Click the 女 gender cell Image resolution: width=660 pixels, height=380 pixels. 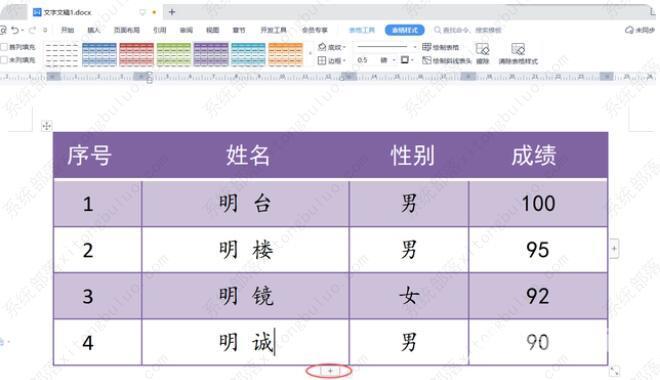click(409, 296)
